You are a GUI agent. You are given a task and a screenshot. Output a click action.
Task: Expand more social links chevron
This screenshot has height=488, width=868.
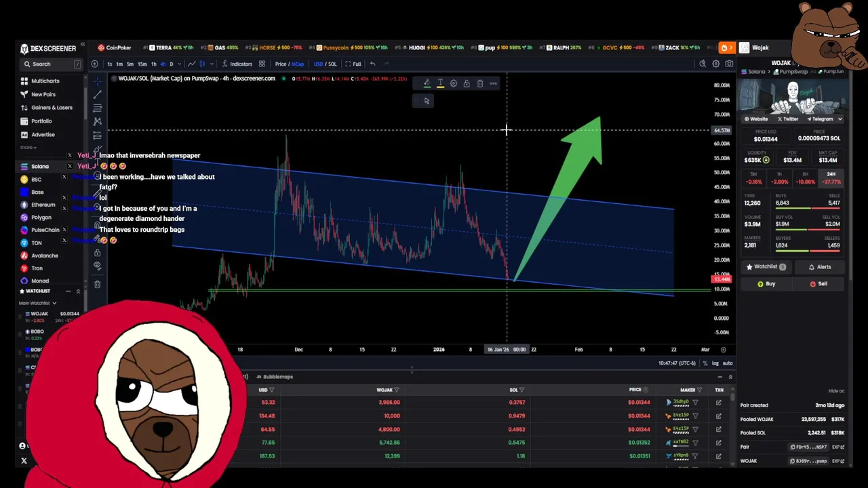840,119
